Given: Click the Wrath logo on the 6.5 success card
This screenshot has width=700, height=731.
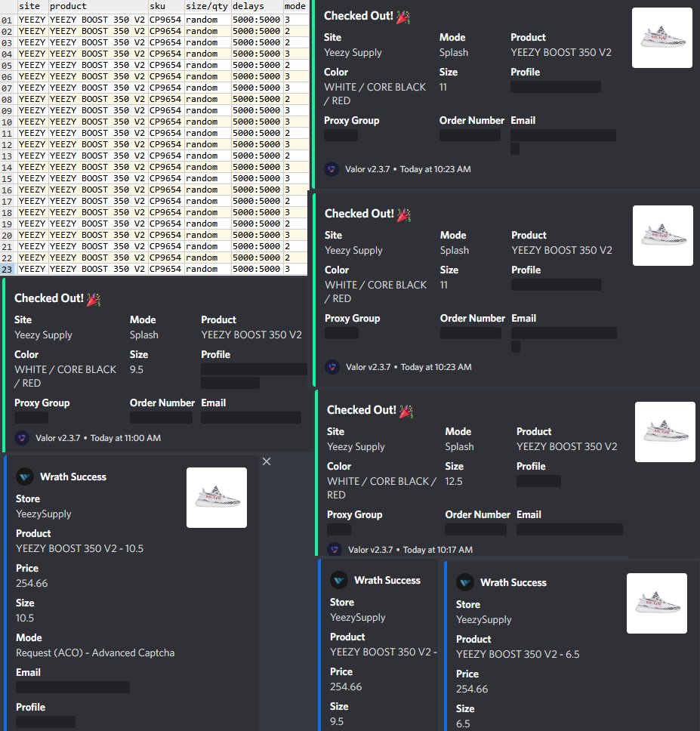Looking at the screenshot, I should (464, 582).
